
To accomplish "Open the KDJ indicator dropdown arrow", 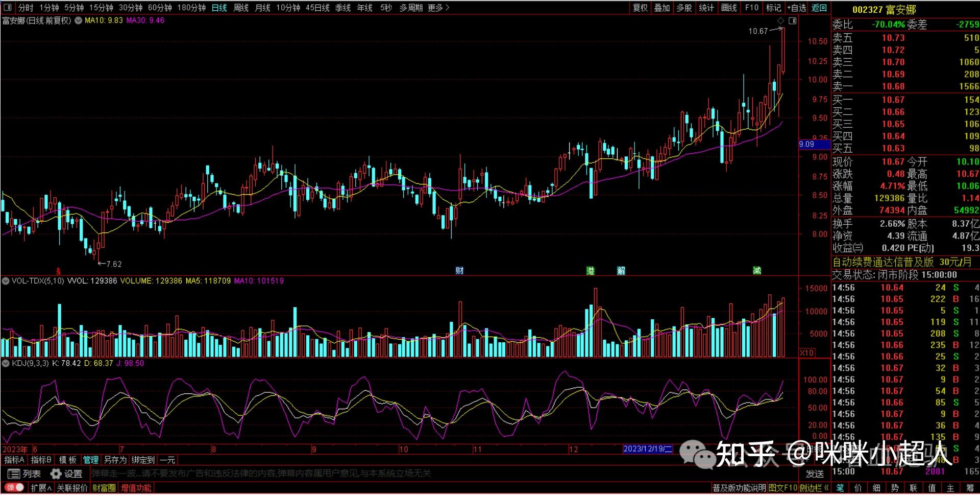I will point(6,364).
